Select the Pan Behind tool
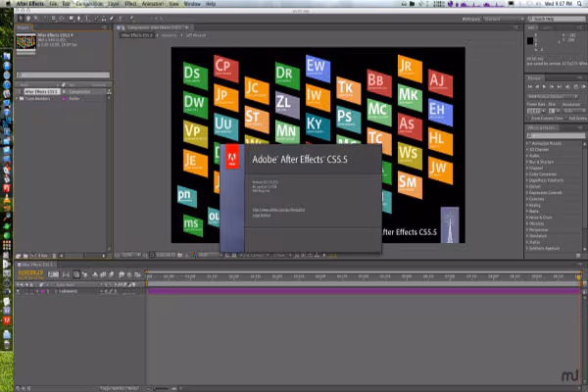 click(62, 19)
